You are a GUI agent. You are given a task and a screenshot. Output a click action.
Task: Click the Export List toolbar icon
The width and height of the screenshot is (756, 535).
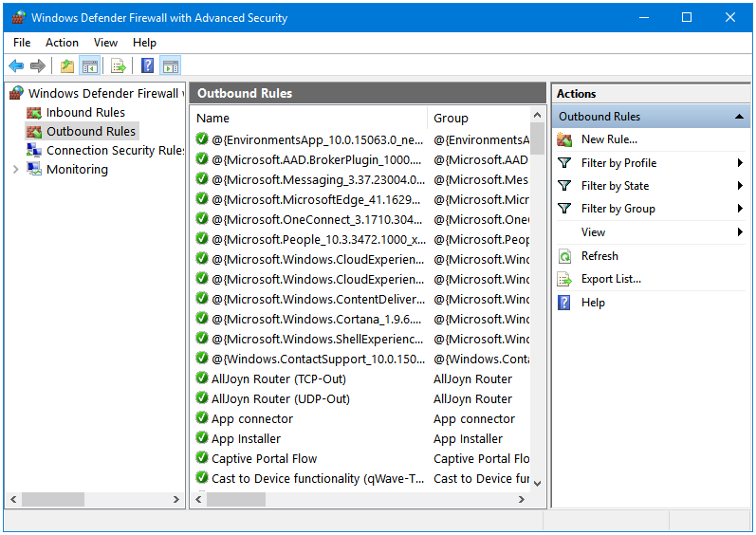click(119, 66)
